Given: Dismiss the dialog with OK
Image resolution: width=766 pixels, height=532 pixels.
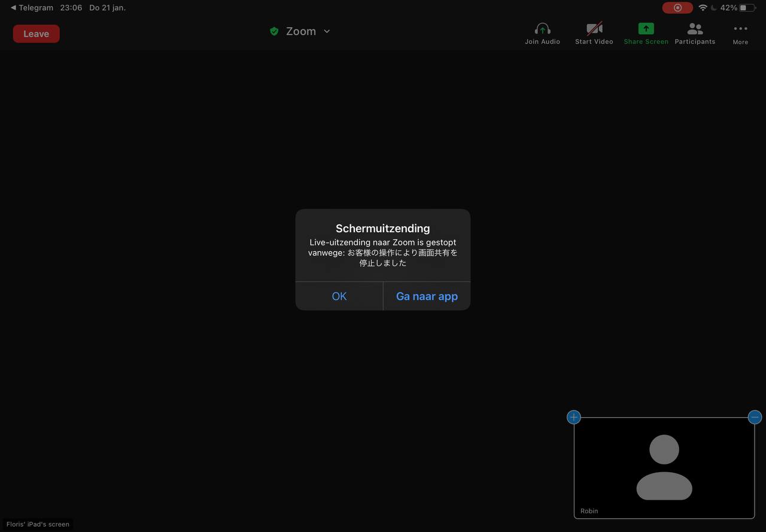Looking at the screenshot, I should click(339, 296).
